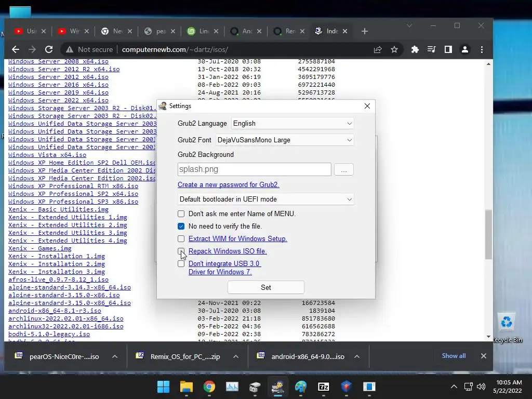Expand options for pearOS-NiceC0re download
Viewport: 532px width, 399px height.
[115, 356]
